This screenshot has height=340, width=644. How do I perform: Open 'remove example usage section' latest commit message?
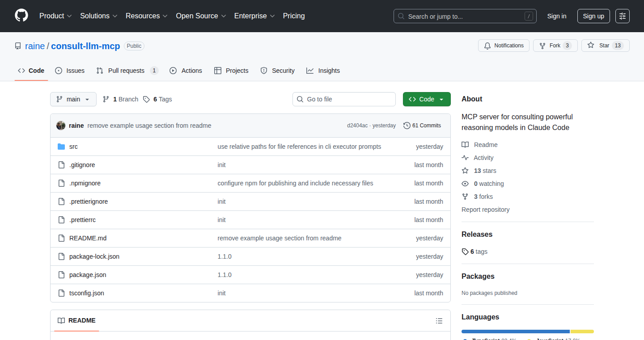[x=149, y=126]
